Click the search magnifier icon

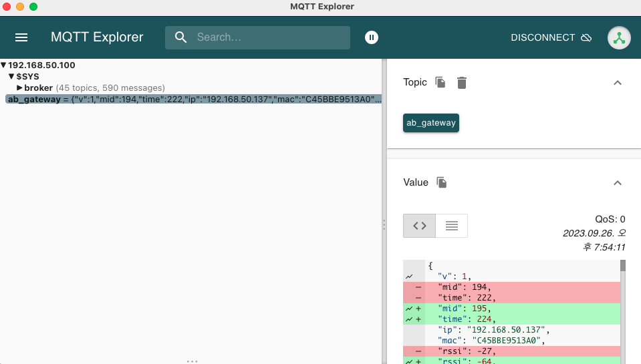tap(180, 37)
